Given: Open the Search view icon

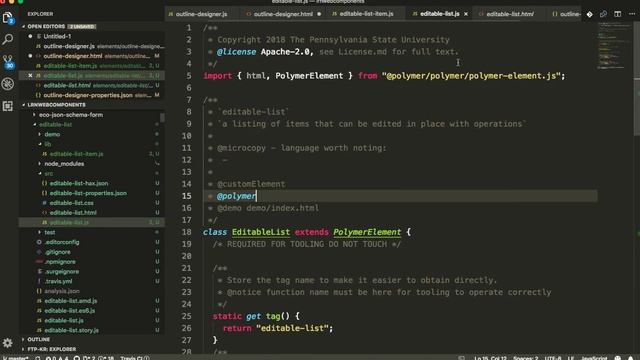Looking at the screenshot, I should (8, 40).
